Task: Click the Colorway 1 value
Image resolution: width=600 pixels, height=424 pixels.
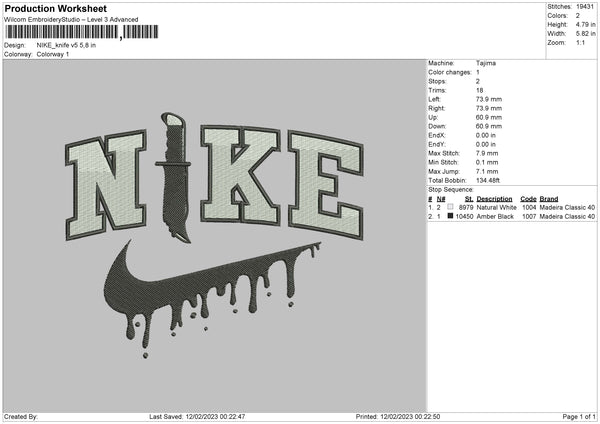Action: tap(53, 54)
